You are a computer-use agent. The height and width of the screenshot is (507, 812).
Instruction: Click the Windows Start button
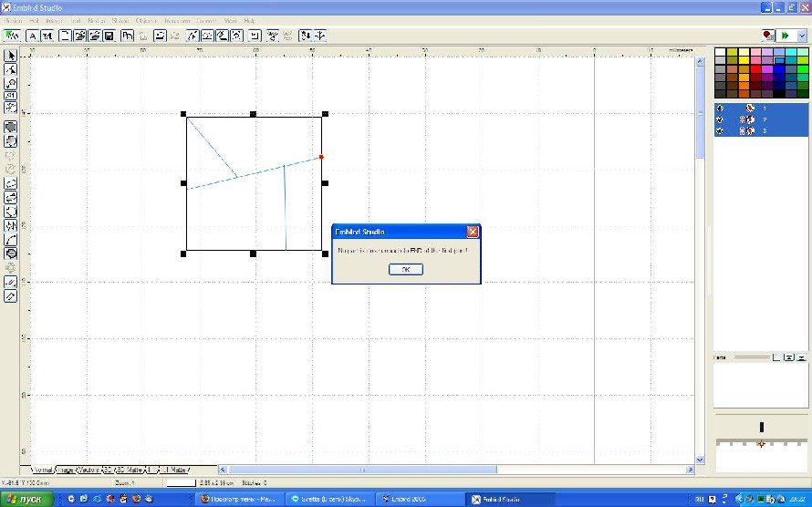pyautogui.click(x=26, y=499)
